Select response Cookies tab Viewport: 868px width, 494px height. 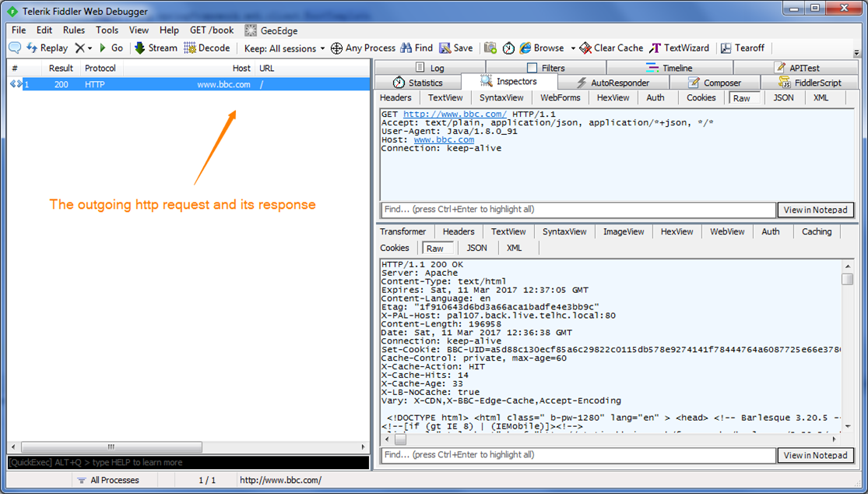click(x=395, y=248)
